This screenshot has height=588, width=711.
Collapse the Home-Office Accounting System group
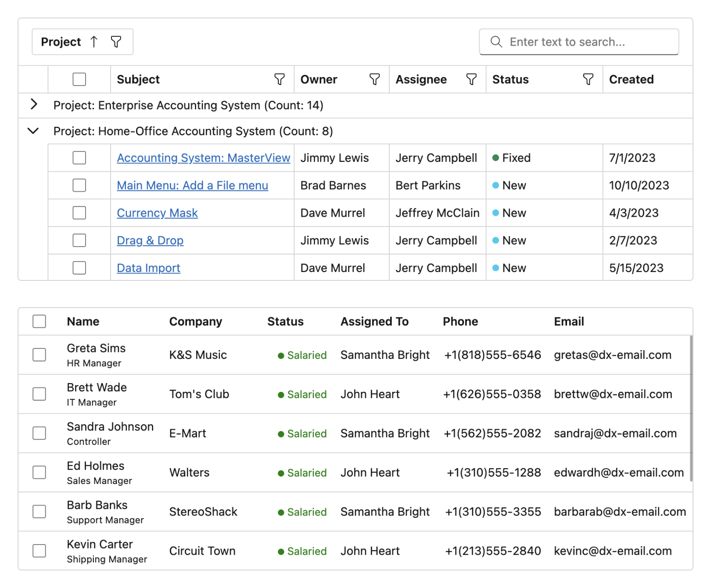[x=33, y=131]
